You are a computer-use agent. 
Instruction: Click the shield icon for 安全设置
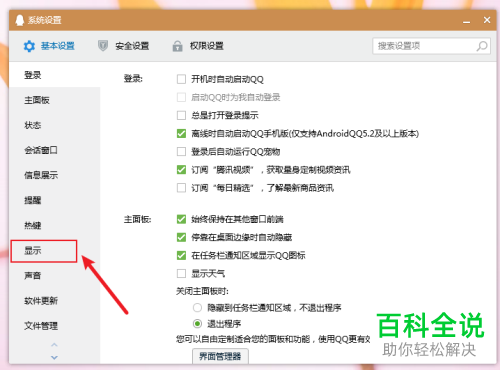tap(103, 46)
